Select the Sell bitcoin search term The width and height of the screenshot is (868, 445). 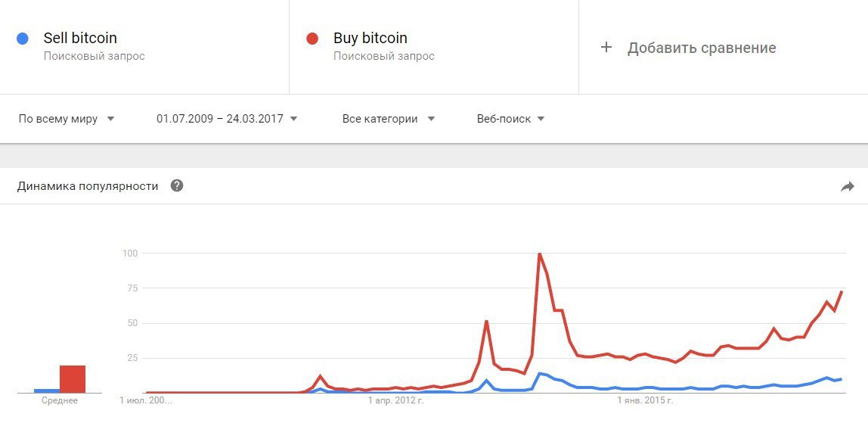(80, 39)
